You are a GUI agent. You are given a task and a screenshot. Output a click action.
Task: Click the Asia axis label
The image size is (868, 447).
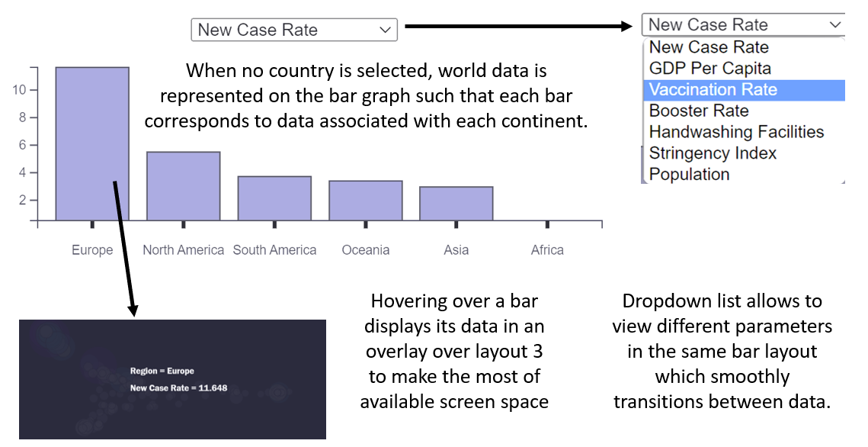tap(456, 249)
